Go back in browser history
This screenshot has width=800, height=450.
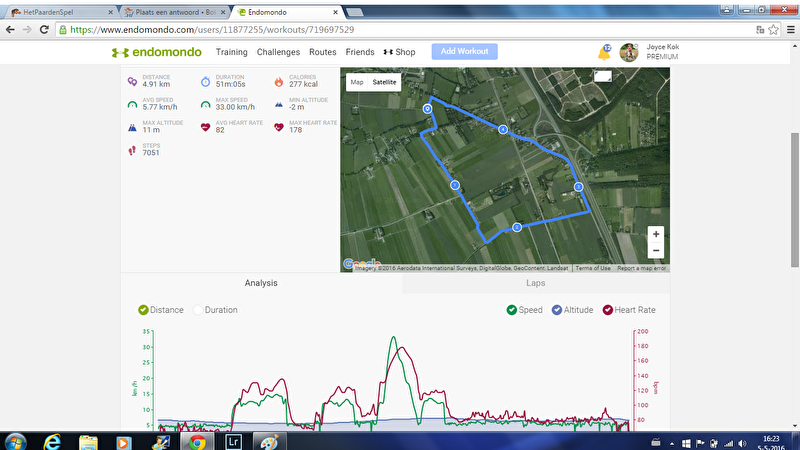[x=10, y=30]
